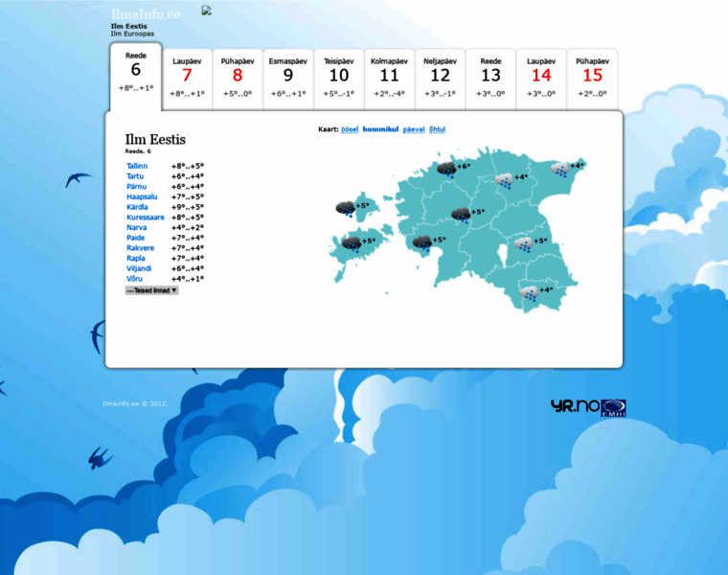Select the Laupäev 14 day tab
The height and width of the screenshot is (575, 728).
[x=541, y=80]
